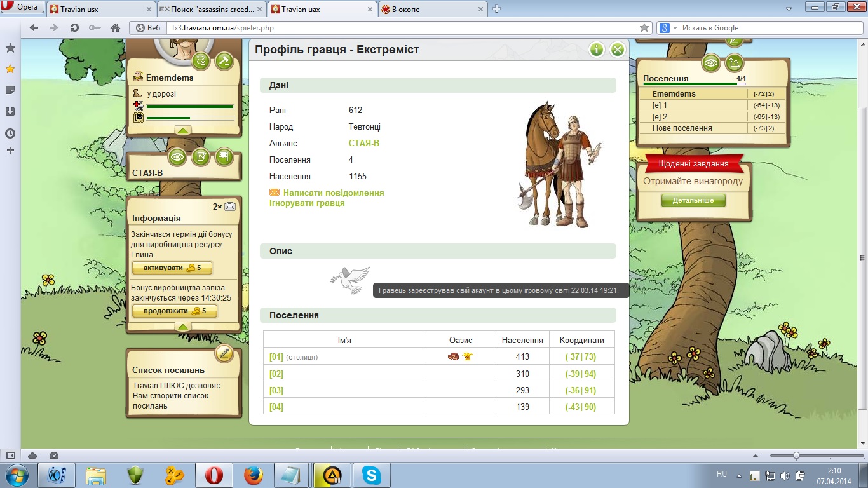The height and width of the screenshot is (488, 868).
Task: Open Детальніше daily quests button
Action: [x=693, y=201]
